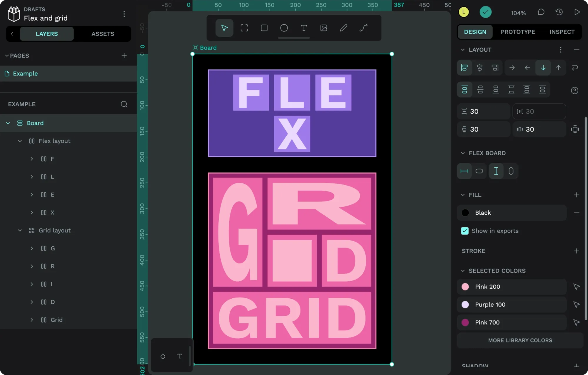
Task: Open the comments panel icon
Action: click(x=541, y=12)
